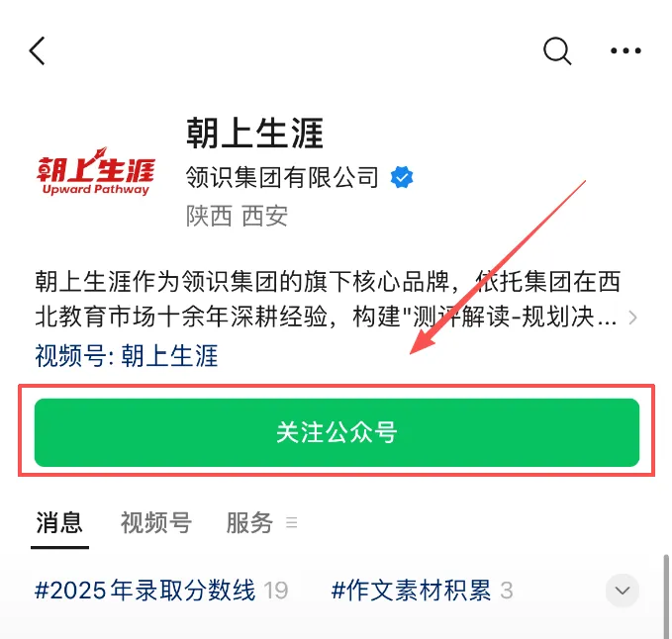Switch to the 视频号 tab
Viewport: 672px width, 639px height.
point(156,522)
